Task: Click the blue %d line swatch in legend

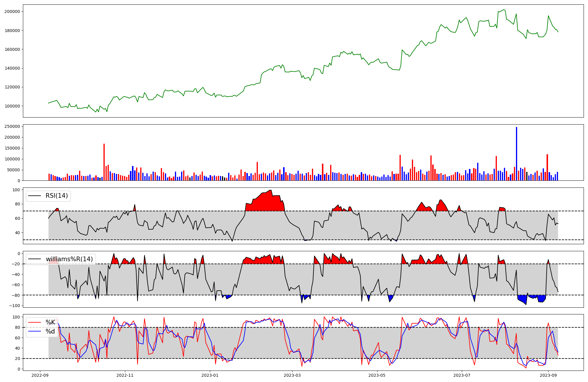Action: [x=34, y=331]
